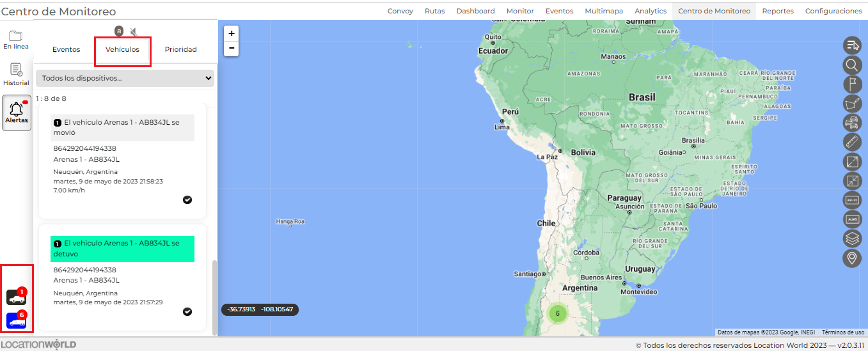Image resolution: width=868 pixels, height=351 pixels.
Task: Click the timestamp ending 21:57:29
Action: [108, 302]
